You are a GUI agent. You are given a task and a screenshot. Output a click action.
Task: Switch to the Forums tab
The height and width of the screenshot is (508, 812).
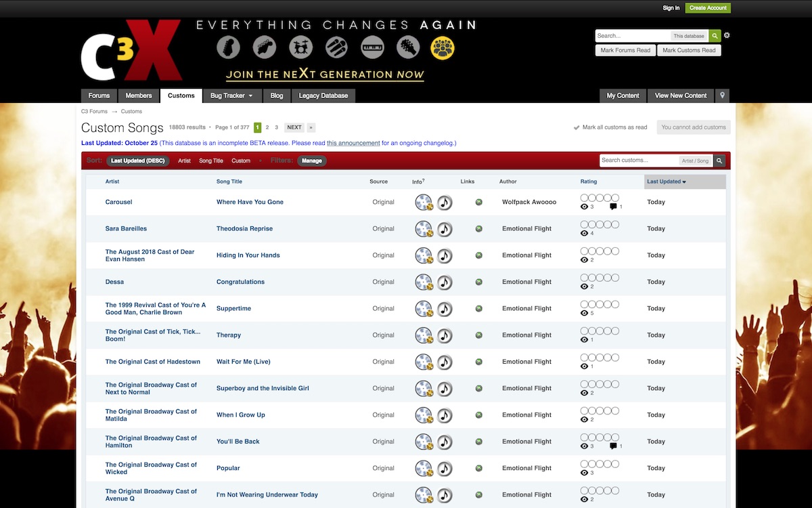pos(99,96)
